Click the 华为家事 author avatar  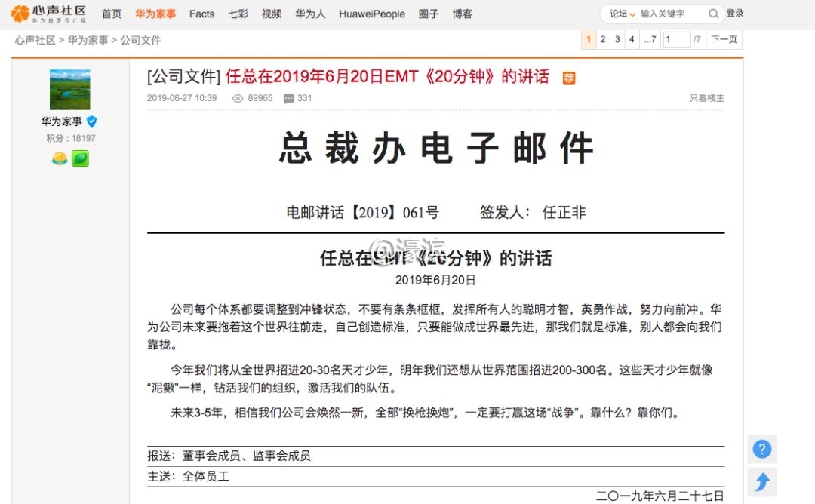69,90
